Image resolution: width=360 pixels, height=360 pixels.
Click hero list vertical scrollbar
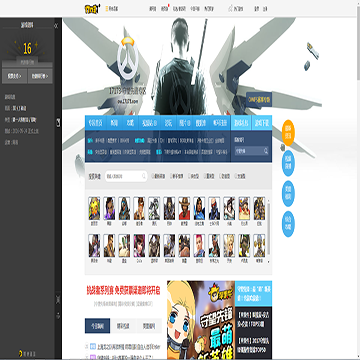pos(269,228)
